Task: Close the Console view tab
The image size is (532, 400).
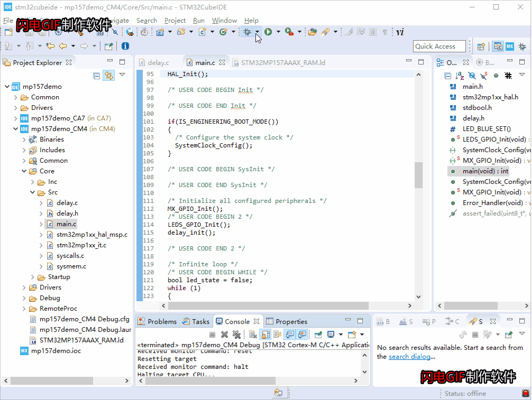Action: [x=256, y=321]
